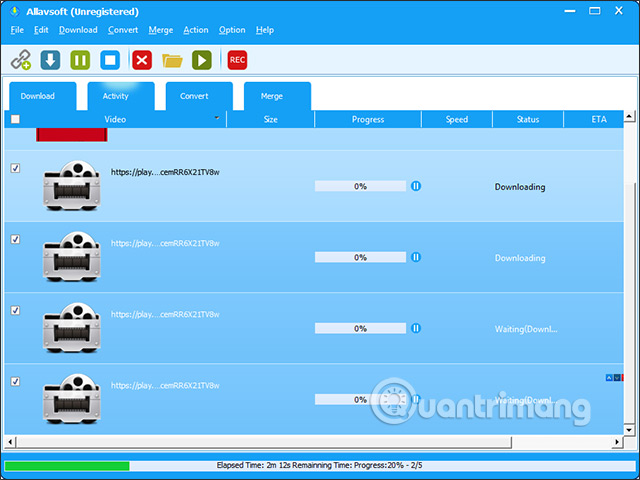The image size is (640, 480).
Task: Click the horizontal scrollbar left arrow
Action: [x=10, y=442]
